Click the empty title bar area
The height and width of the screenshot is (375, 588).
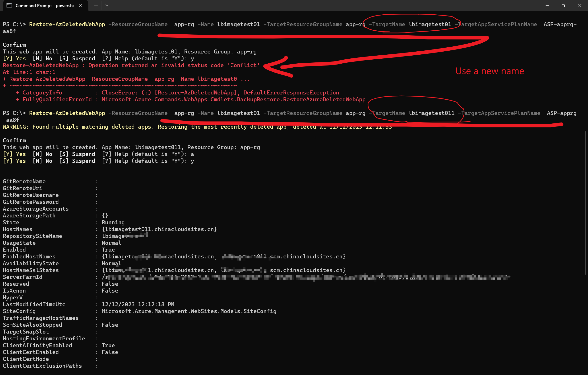click(318, 5)
